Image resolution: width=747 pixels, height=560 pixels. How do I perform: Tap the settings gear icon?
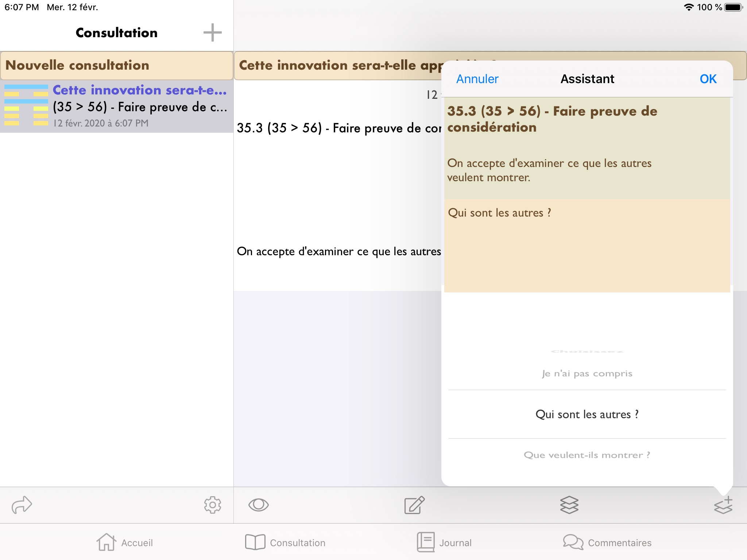[212, 505]
